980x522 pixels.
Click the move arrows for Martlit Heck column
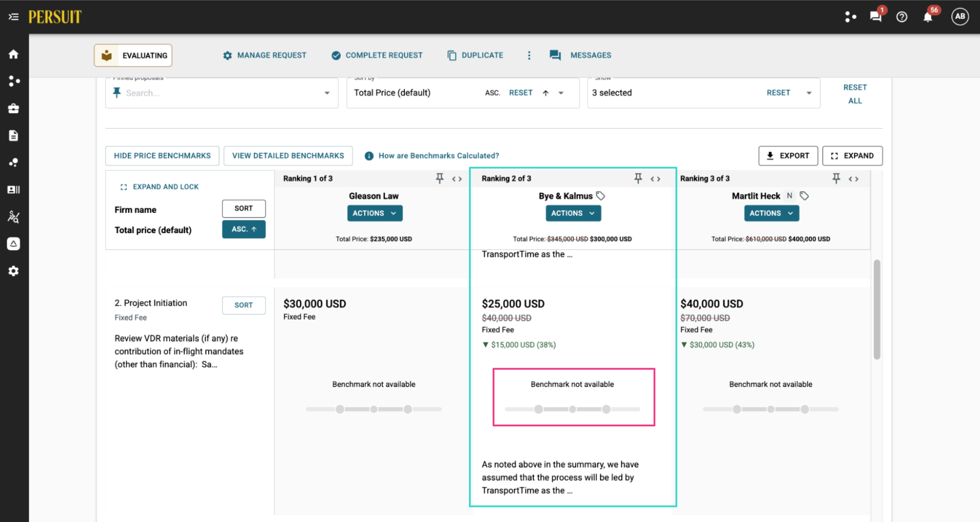click(x=854, y=179)
